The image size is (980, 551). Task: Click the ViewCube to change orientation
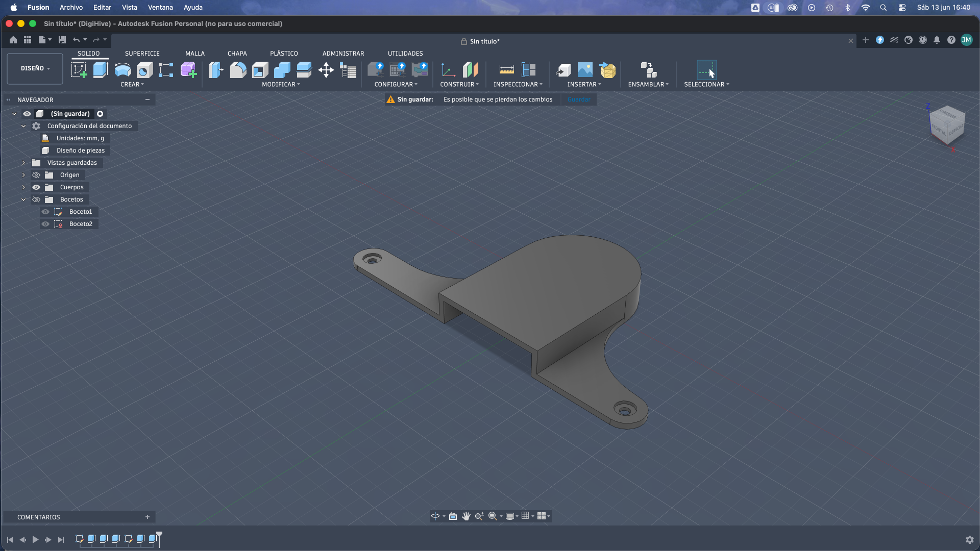click(947, 126)
